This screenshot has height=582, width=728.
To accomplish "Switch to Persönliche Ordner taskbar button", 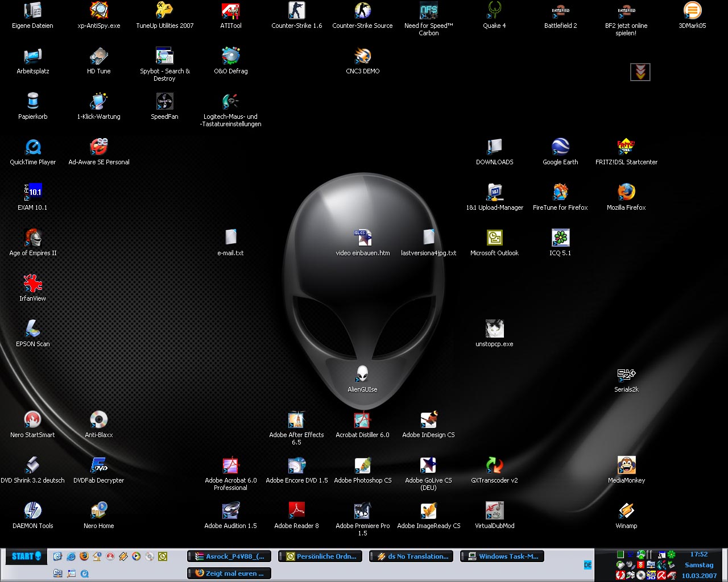I will tap(320, 556).
